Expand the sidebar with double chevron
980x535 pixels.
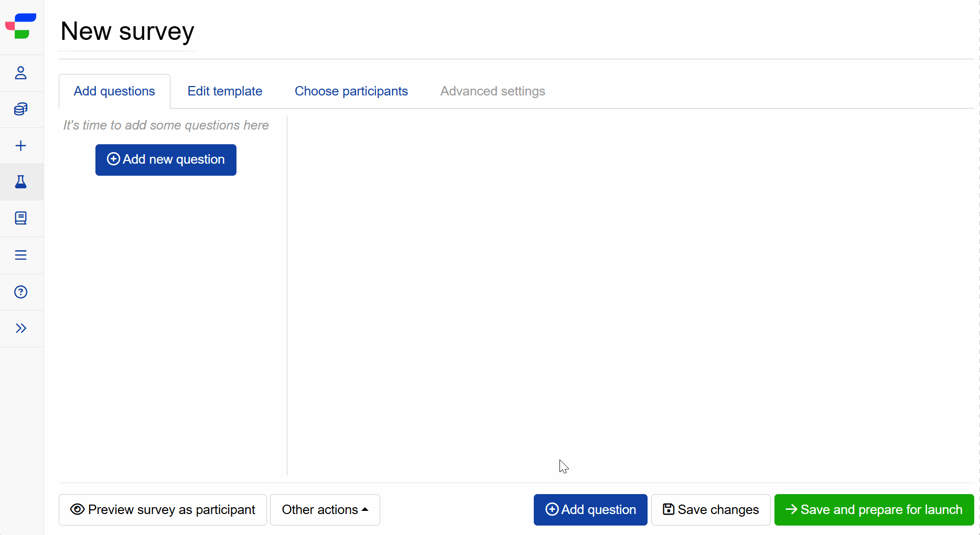coord(21,328)
